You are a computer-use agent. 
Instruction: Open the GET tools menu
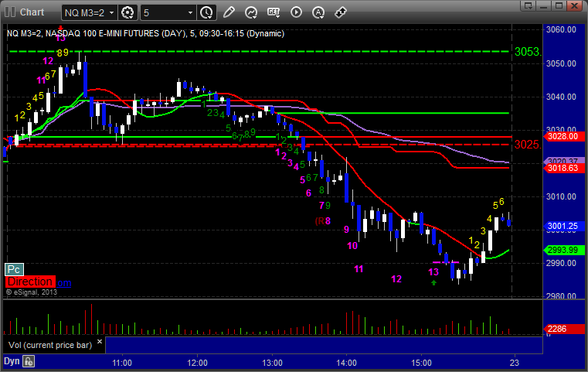point(274,12)
